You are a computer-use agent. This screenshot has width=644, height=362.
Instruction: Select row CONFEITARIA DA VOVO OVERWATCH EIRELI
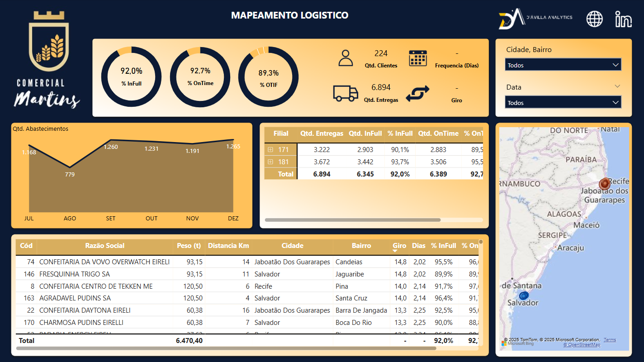247,262
